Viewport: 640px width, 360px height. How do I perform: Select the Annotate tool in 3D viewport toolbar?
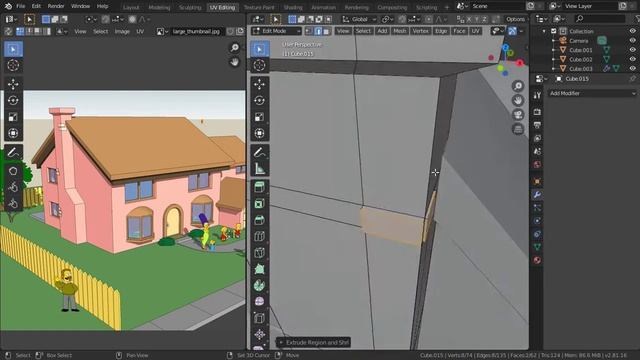coord(259,152)
